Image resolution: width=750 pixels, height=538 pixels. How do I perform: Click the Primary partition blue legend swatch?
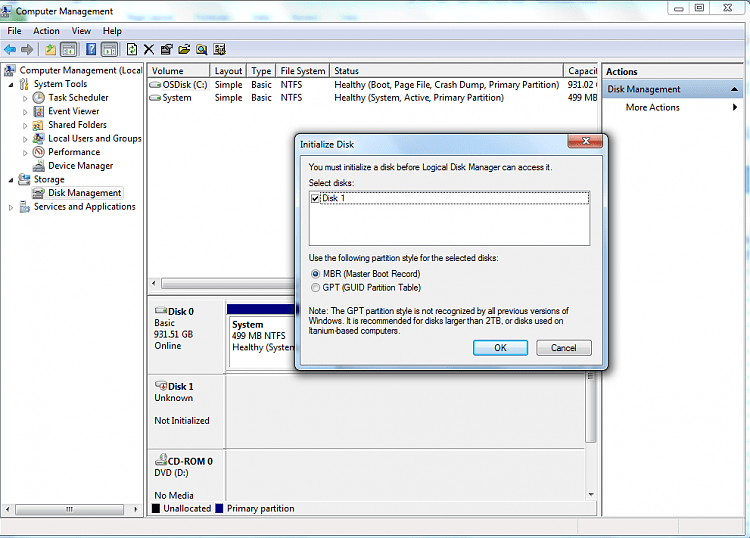220,508
